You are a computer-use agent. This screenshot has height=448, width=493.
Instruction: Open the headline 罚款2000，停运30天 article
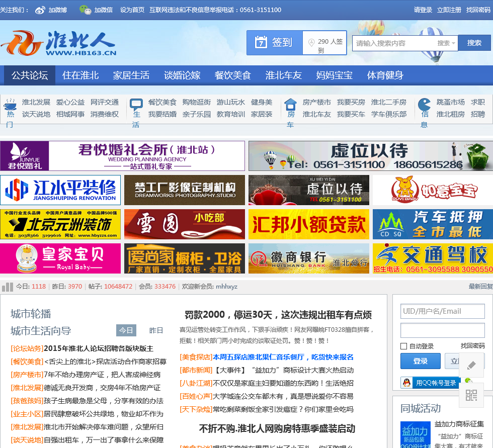coord(278,315)
